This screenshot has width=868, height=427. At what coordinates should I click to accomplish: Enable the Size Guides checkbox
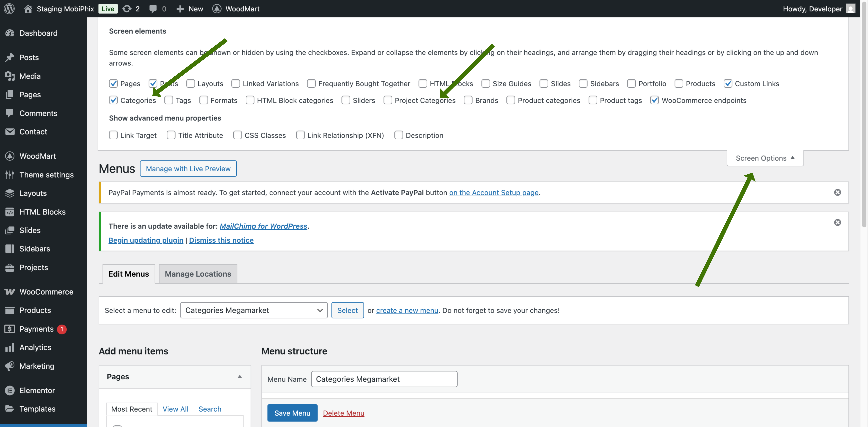486,83
